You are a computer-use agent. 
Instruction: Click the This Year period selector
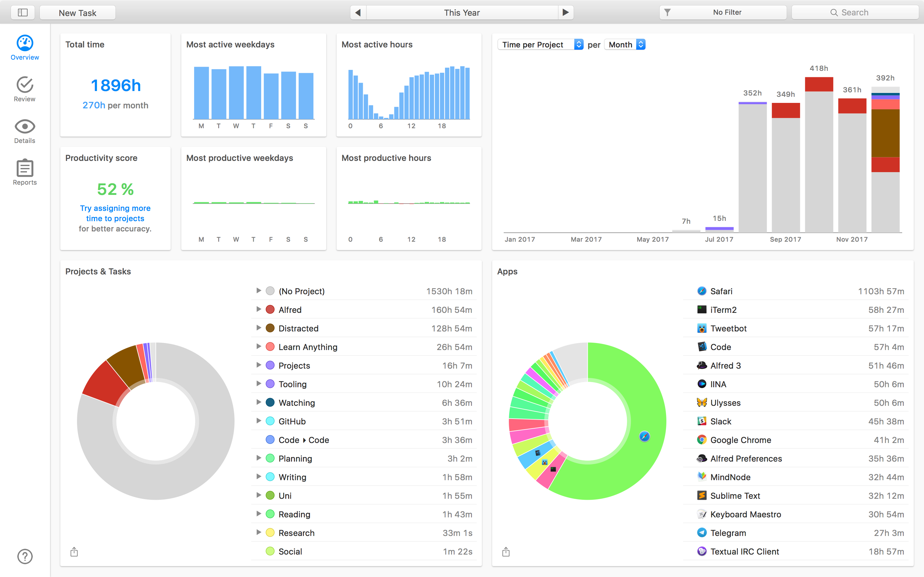(462, 13)
